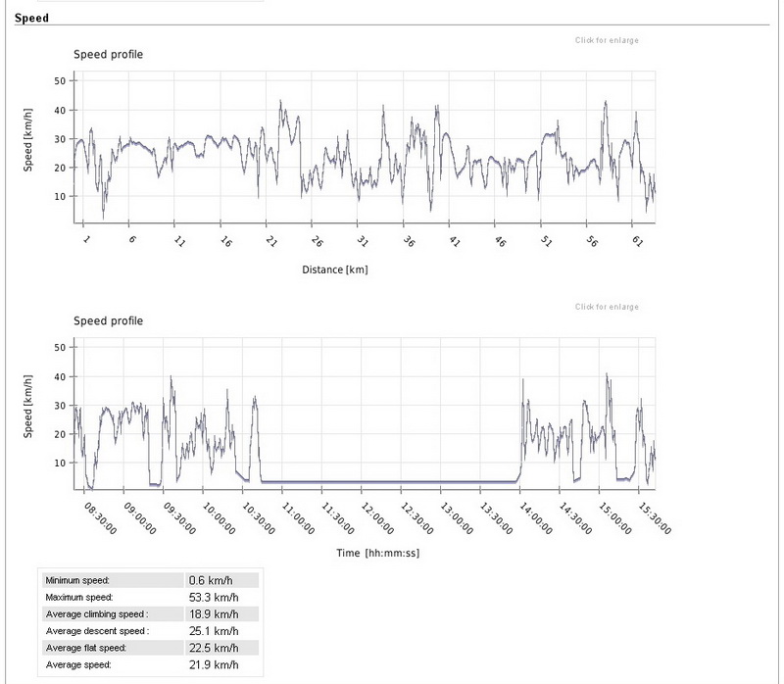Click the 'Speed profile' title of the time chart
Image resolution: width=784 pixels, height=684 pixels.
(x=109, y=320)
